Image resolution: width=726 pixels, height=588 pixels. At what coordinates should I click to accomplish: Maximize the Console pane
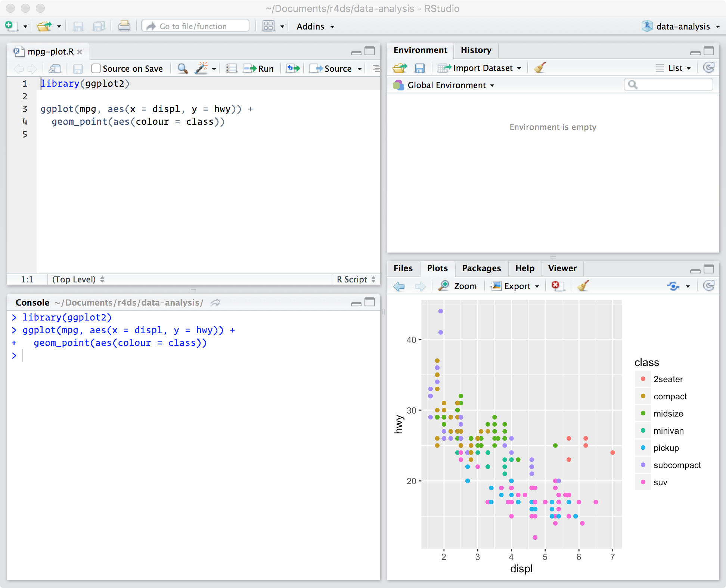tap(370, 302)
